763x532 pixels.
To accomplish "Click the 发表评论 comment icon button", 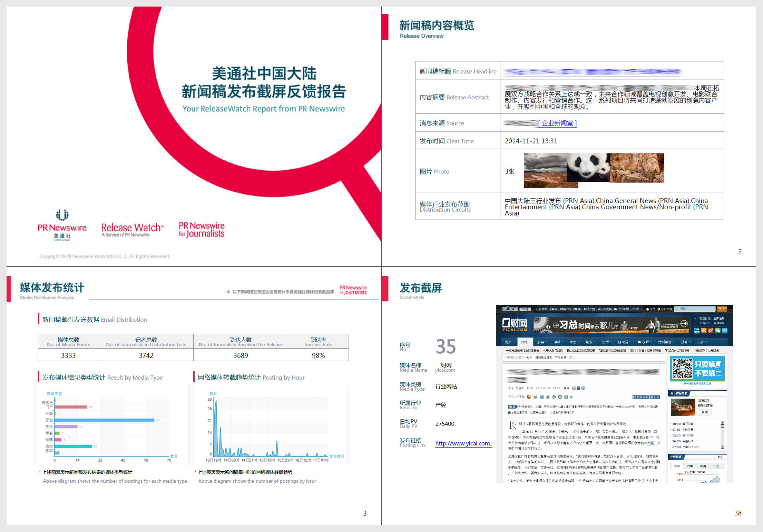I will click(640, 397).
